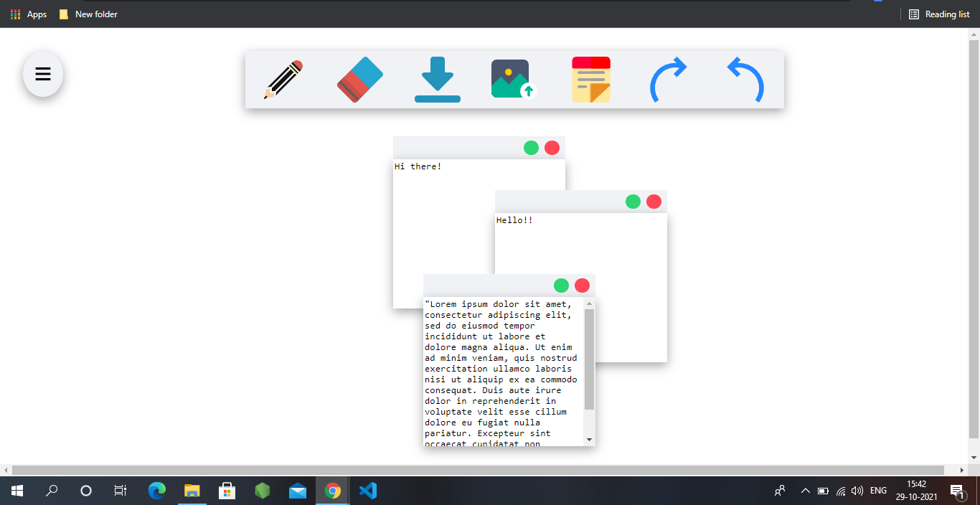Launch Chrome from the taskbar
Image resolution: width=980 pixels, height=505 pixels.
(x=332, y=491)
